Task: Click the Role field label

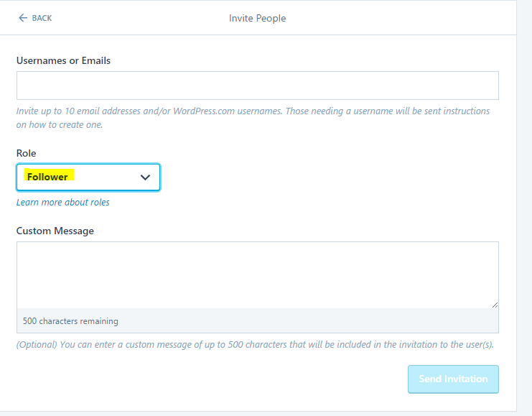Action: [x=26, y=153]
